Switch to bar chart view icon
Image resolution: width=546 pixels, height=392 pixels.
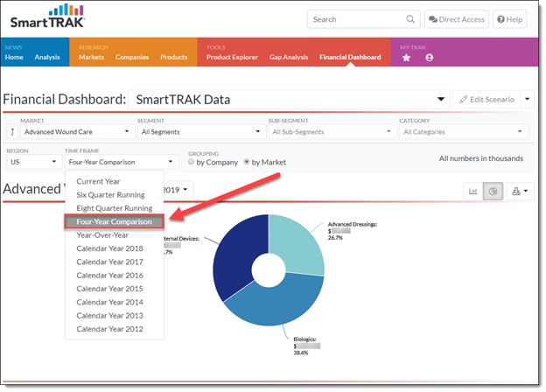tap(472, 191)
